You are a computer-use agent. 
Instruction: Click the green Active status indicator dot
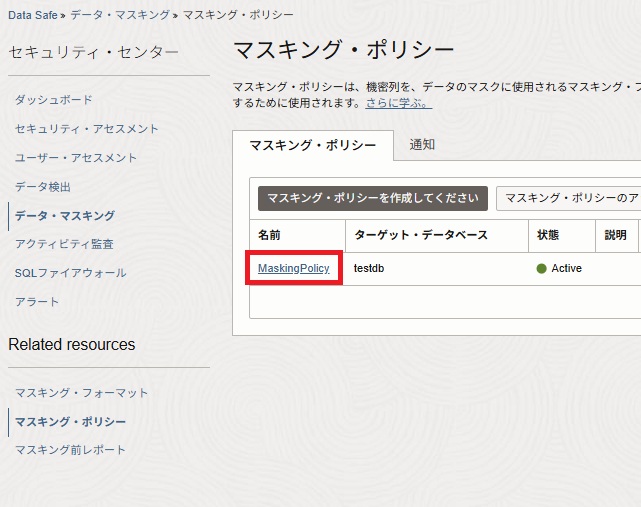(541, 269)
